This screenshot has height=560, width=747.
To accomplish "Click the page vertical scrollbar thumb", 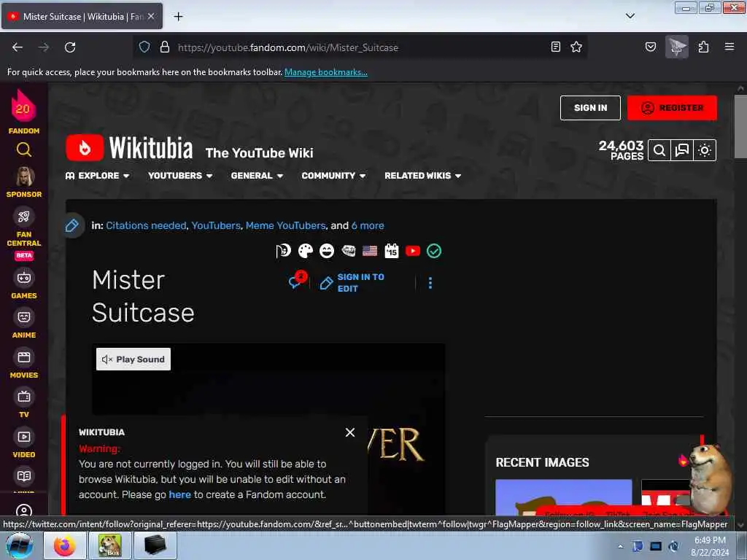I will (x=740, y=126).
